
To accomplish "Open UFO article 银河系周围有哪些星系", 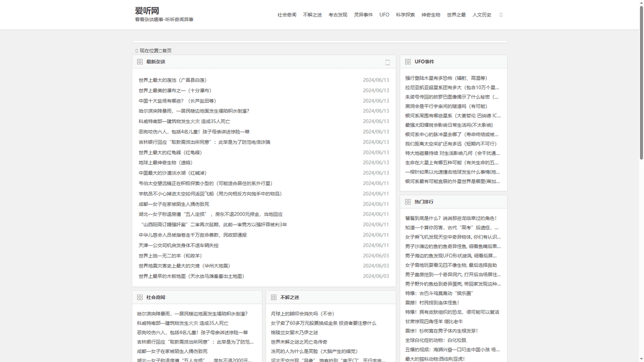I will (x=453, y=116).
